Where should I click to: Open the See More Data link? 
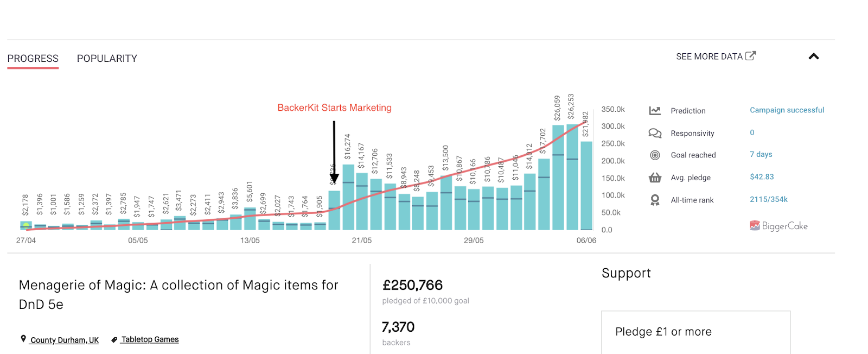tap(709, 56)
